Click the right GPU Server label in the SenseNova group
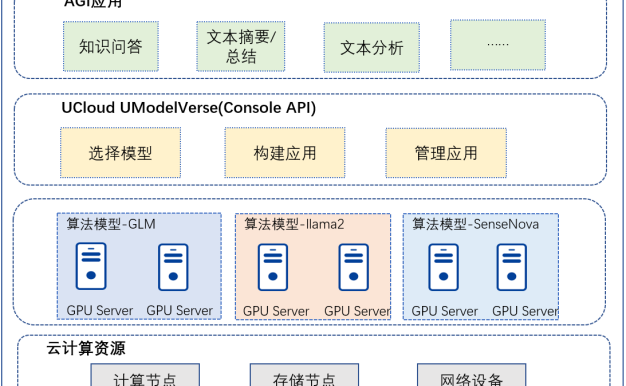 point(525,311)
